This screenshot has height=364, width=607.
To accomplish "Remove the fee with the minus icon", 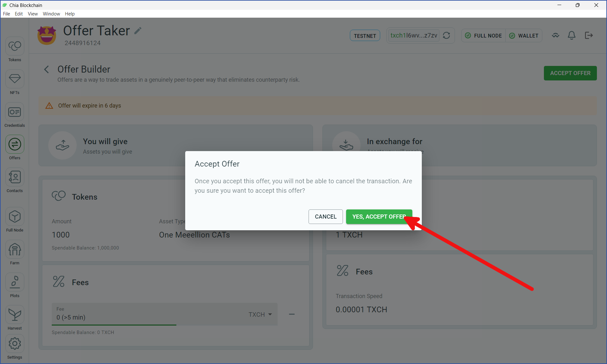I will (x=292, y=314).
